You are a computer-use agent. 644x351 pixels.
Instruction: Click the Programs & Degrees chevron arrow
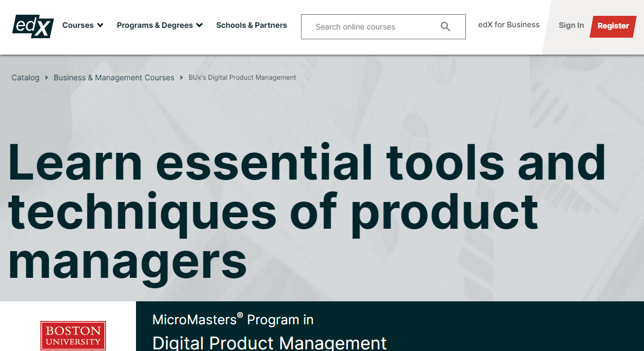coord(200,25)
